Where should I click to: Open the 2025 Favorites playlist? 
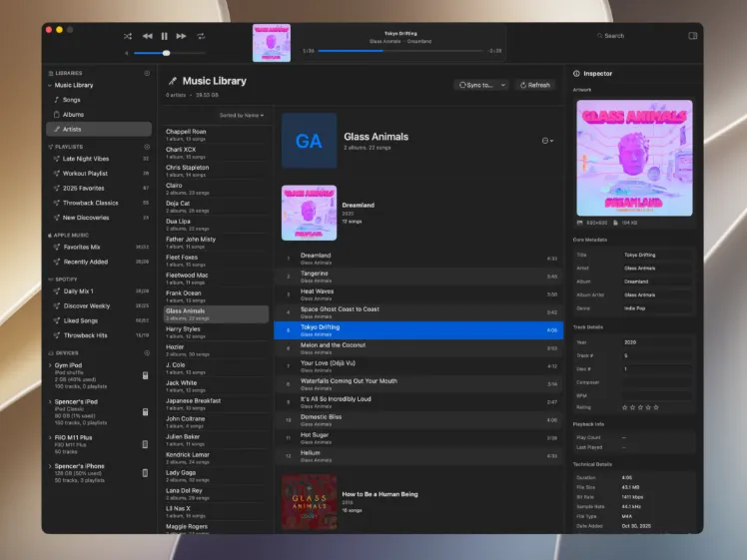(x=99, y=188)
